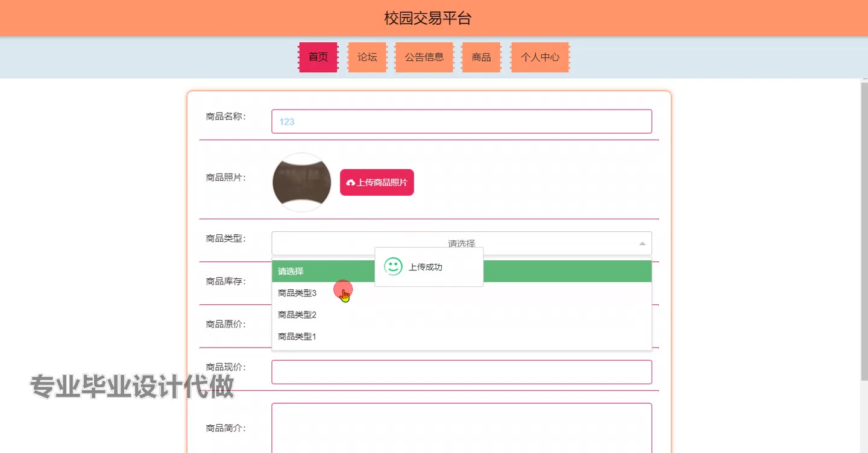Click the 商品照片 label
This screenshot has height=453, width=868.
(x=226, y=177)
